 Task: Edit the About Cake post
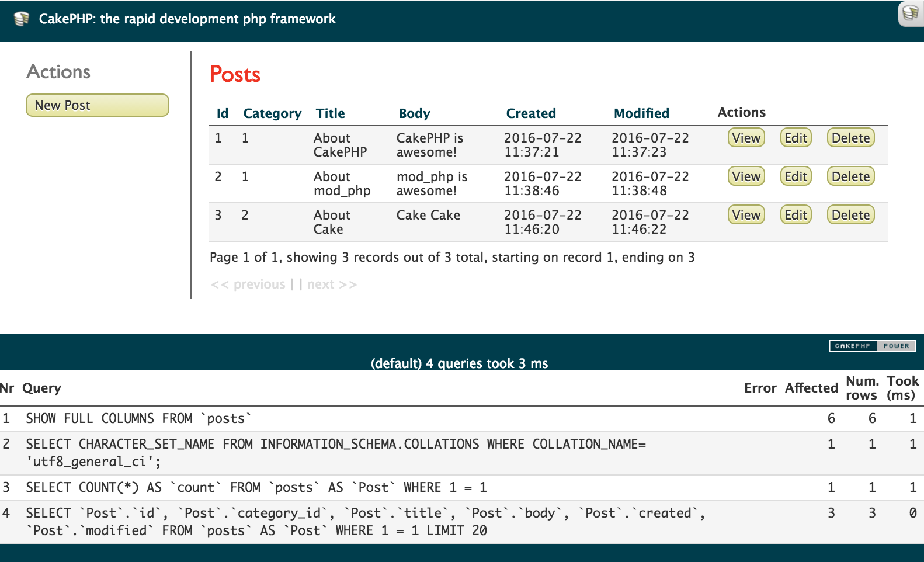click(x=796, y=215)
